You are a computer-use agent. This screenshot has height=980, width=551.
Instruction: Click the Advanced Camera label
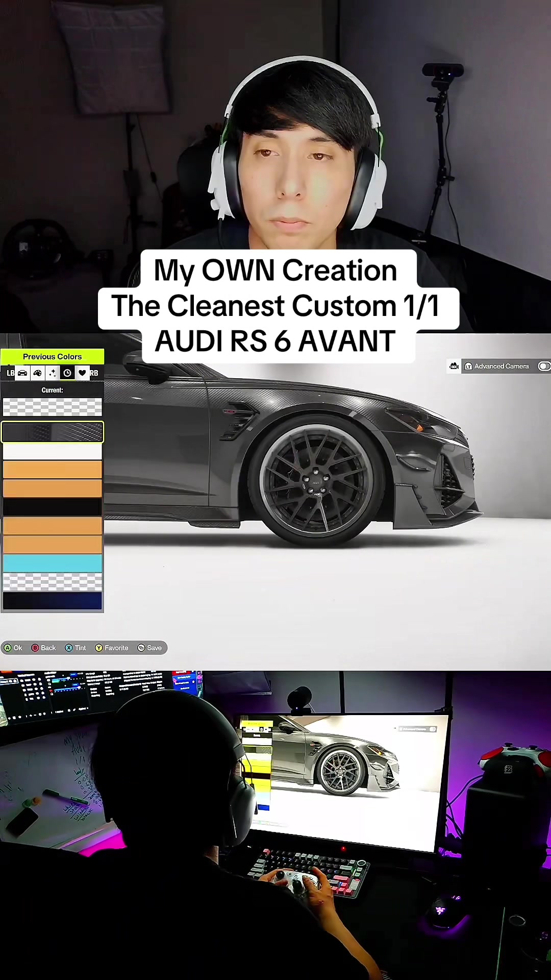[502, 366]
